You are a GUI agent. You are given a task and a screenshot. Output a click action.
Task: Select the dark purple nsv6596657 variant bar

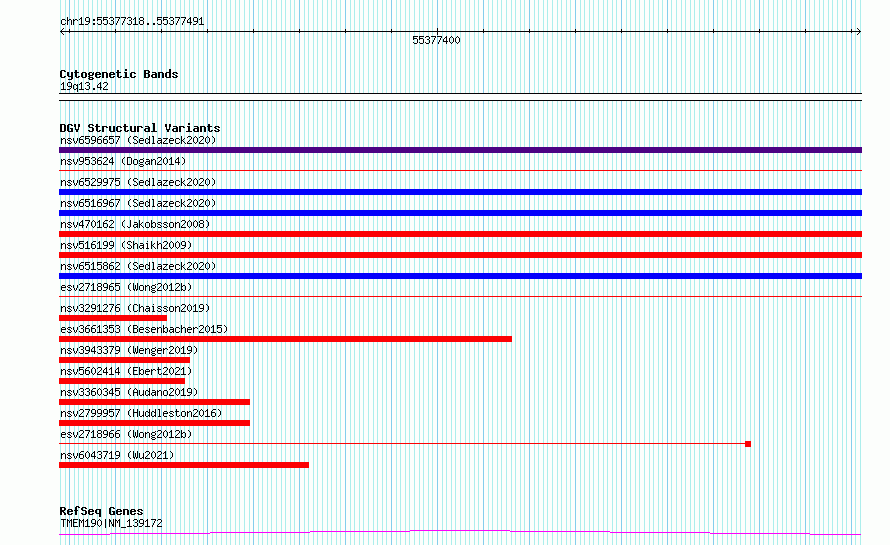tap(460, 150)
